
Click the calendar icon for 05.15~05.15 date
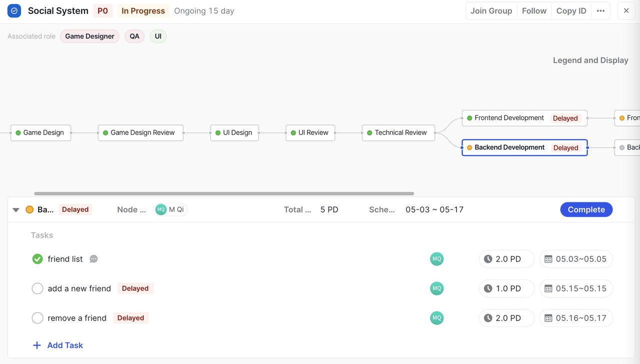coord(548,289)
